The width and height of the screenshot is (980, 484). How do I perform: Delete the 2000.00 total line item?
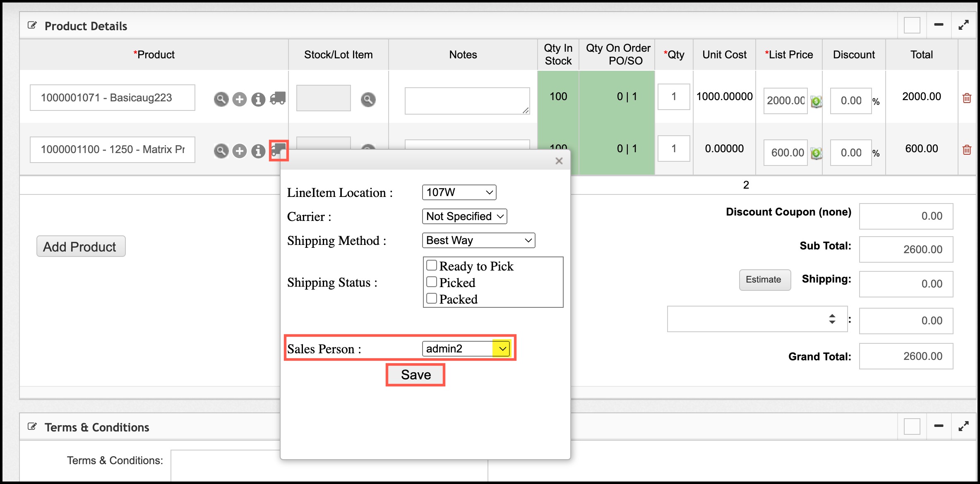click(967, 98)
